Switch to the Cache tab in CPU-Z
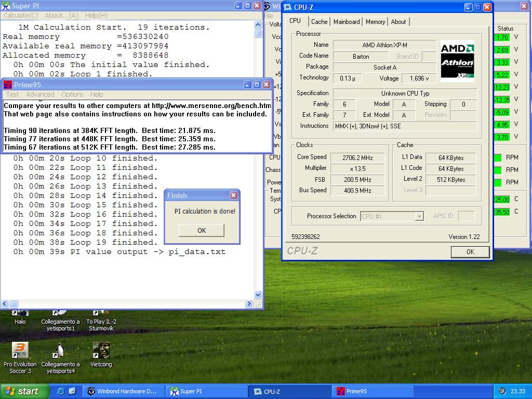The height and width of the screenshot is (399, 532). point(320,22)
